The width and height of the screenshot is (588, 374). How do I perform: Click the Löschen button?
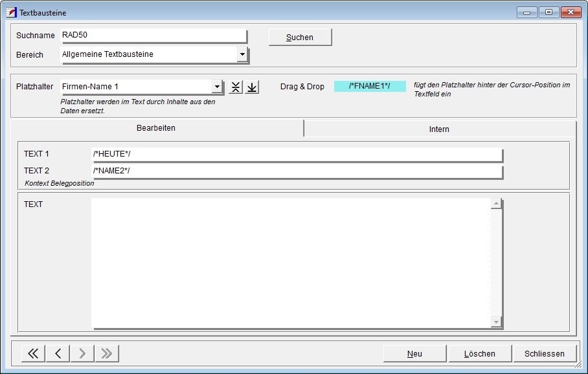pyautogui.click(x=480, y=353)
